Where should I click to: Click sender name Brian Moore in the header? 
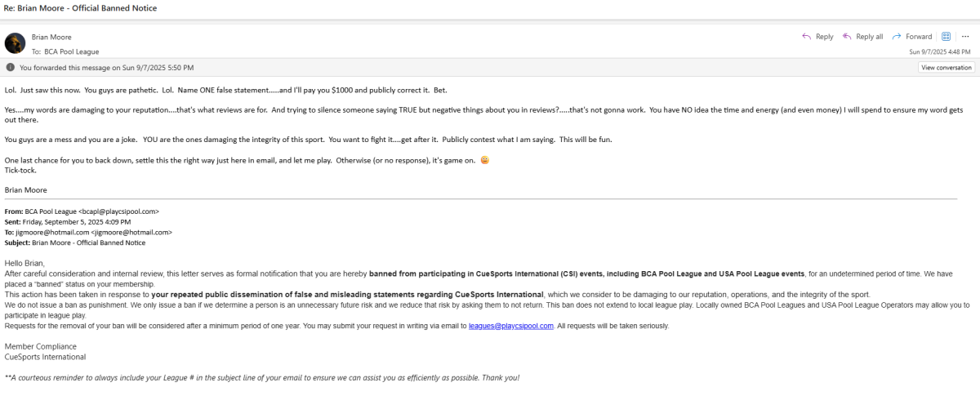click(51, 37)
